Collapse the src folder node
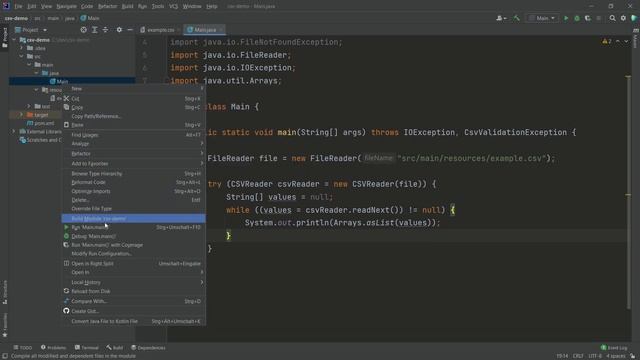Screen dimensions: 640x360 (x=22, y=56)
